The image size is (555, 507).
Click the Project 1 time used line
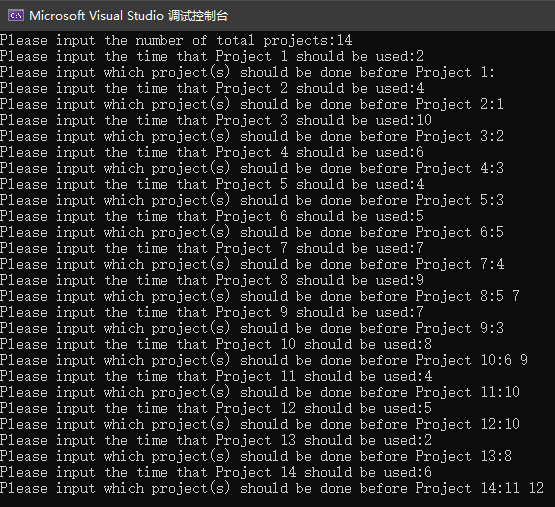(212, 56)
